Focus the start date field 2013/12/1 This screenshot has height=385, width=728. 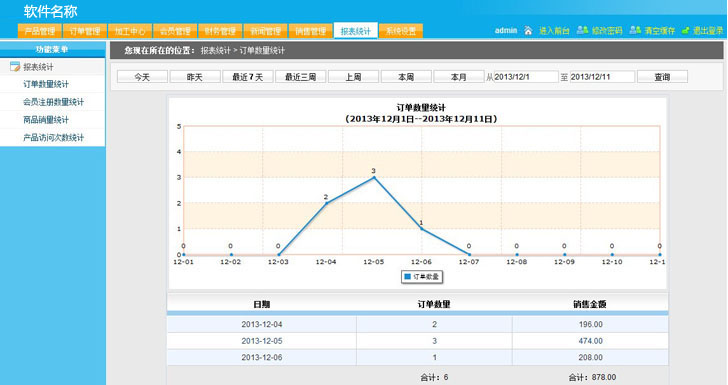click(526, 77)
